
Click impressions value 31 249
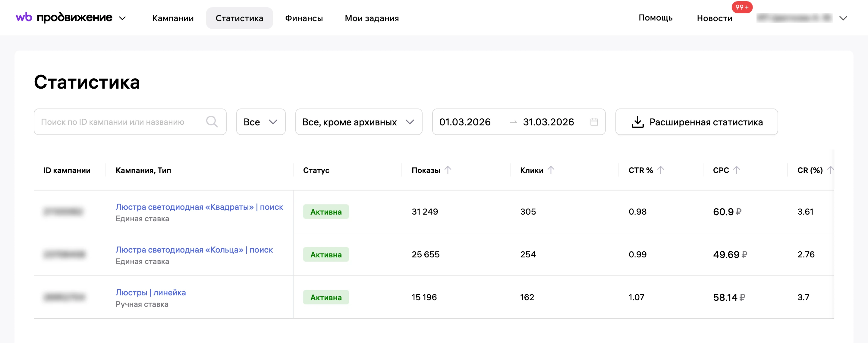tap(425, 212)
